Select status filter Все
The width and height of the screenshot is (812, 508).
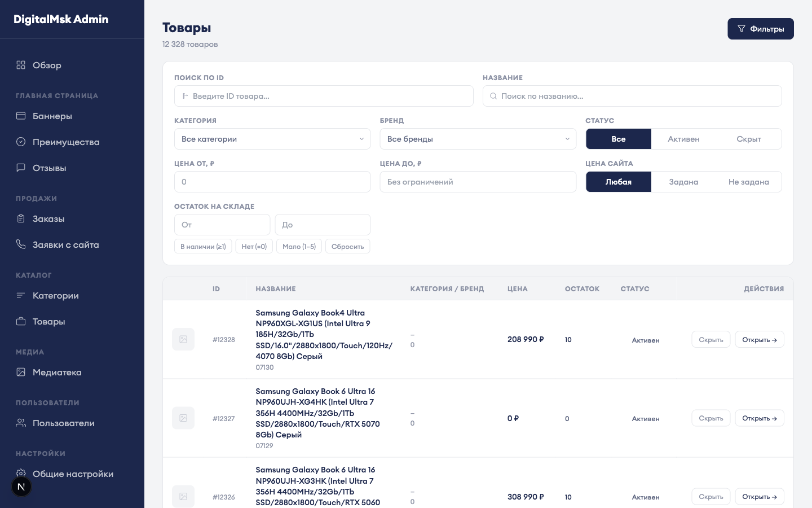[x=619, y=139]
